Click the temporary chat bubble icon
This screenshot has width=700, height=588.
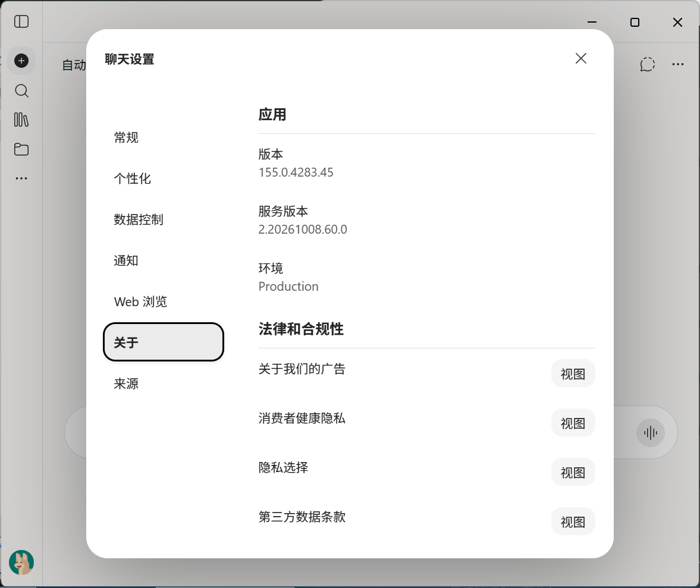click(x=647, y=65)
